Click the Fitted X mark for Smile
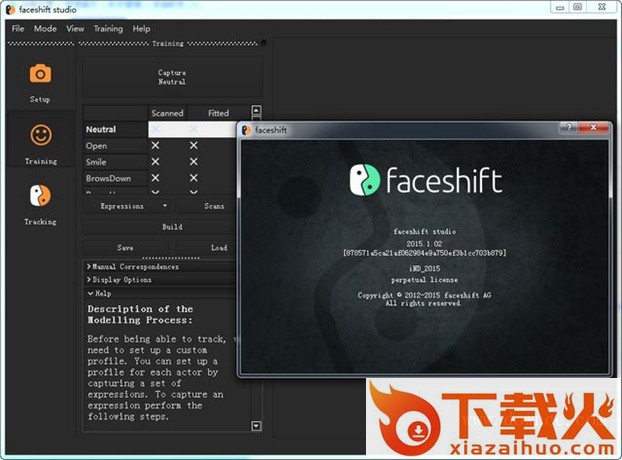622x460 pixels. tap(194, 162)
